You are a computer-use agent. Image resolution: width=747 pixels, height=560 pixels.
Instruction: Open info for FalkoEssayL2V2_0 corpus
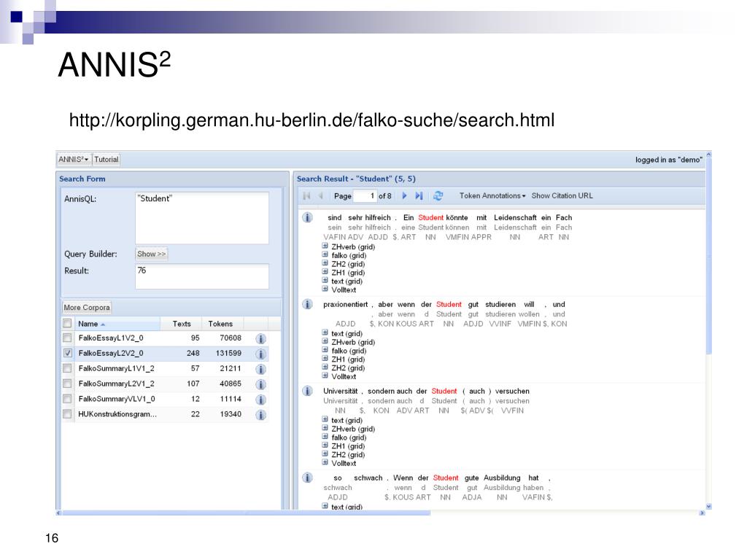(260, 354)
